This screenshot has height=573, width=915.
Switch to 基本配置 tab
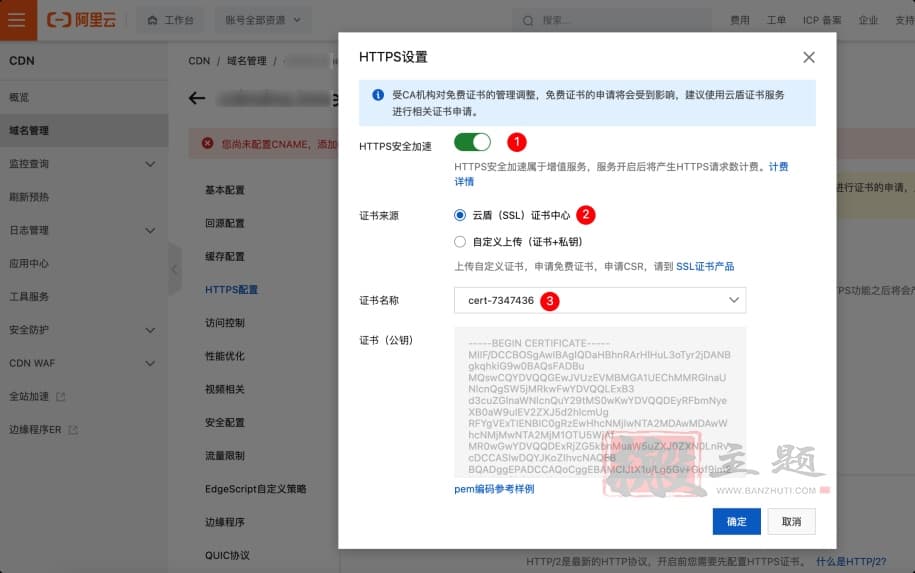pos(225,190)
